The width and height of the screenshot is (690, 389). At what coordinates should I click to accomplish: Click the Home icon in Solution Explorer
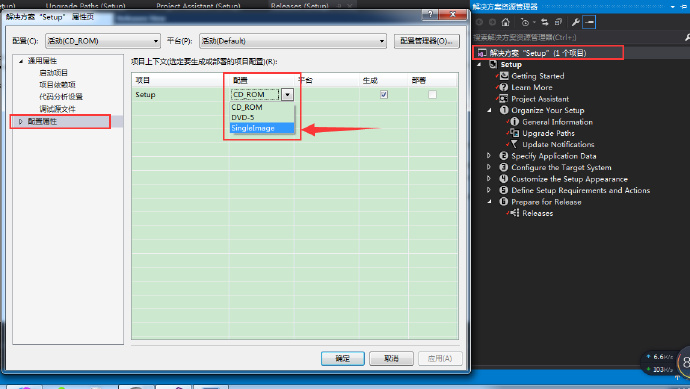[506, 22]
